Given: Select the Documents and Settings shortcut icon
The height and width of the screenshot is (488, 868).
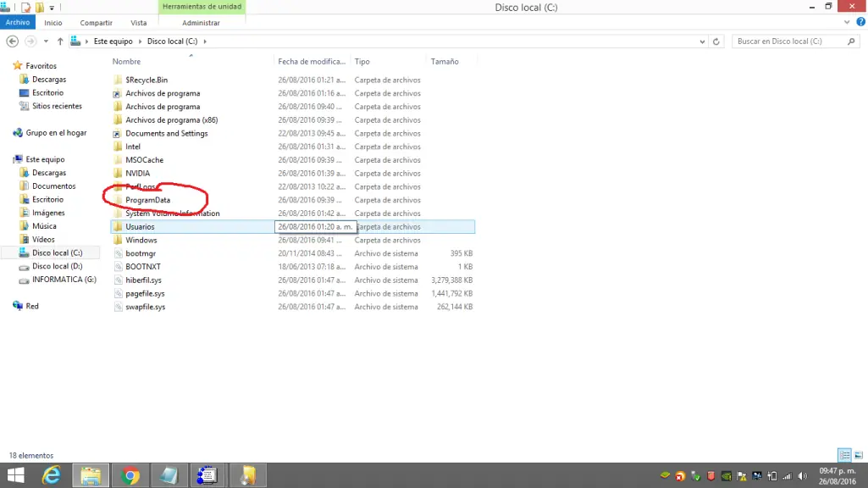Looking at the screenshot, I should tap(118, 133).
